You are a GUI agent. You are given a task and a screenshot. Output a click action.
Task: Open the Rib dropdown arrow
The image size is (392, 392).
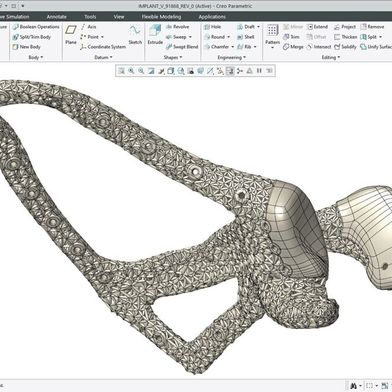255,47
